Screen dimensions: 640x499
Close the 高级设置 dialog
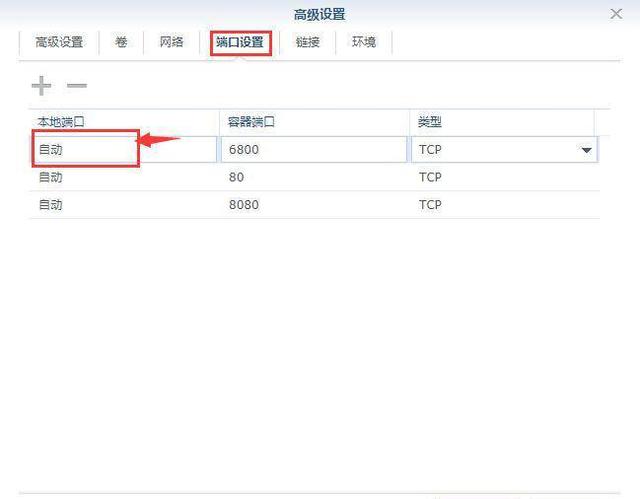click(x=616, y=14)
